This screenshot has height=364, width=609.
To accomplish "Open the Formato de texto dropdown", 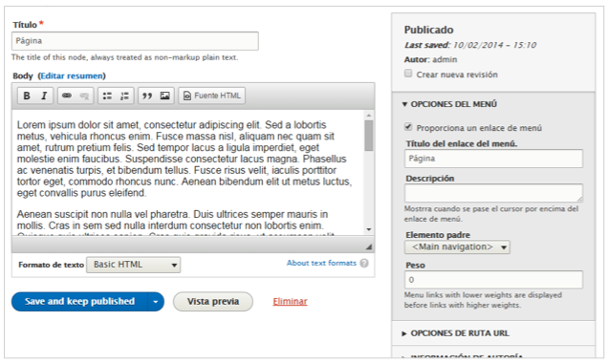I will [133, 265].
